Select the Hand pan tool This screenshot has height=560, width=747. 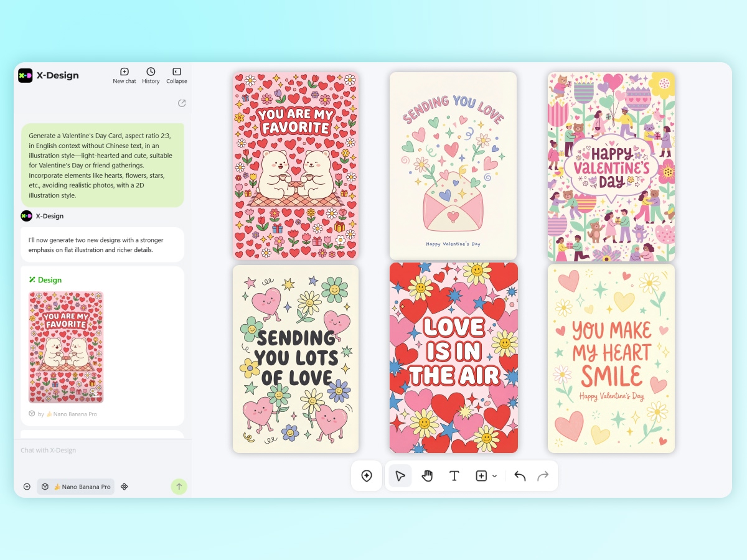click(427, 475)
